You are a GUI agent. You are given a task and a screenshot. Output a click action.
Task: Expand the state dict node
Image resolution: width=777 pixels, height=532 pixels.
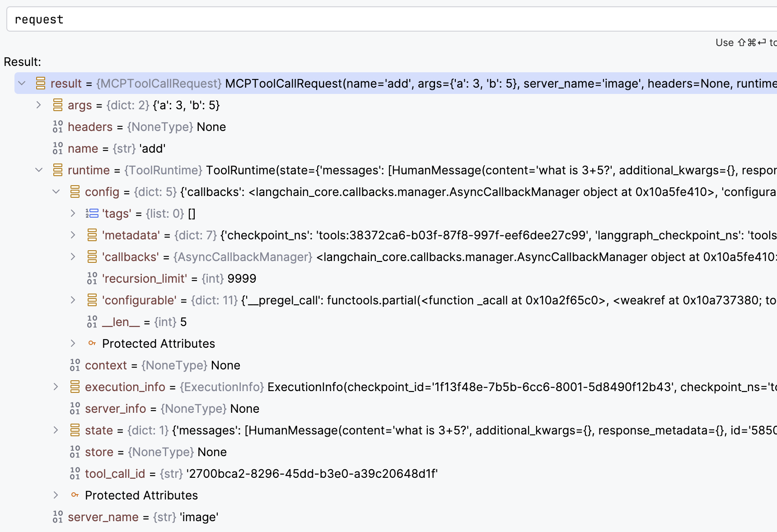(56, 430)
